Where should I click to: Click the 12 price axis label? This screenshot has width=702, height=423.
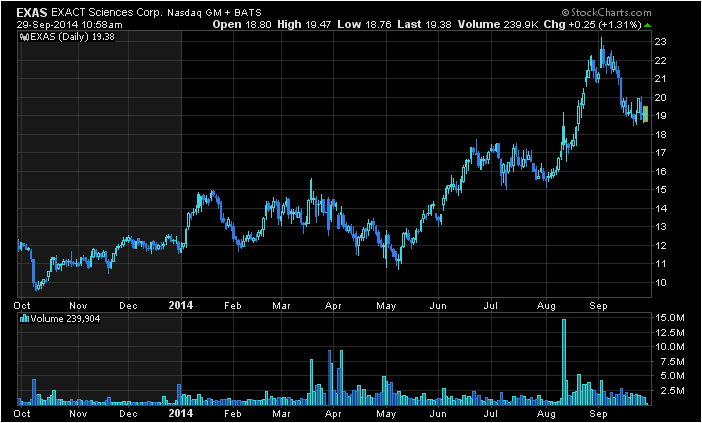(661, 246)
